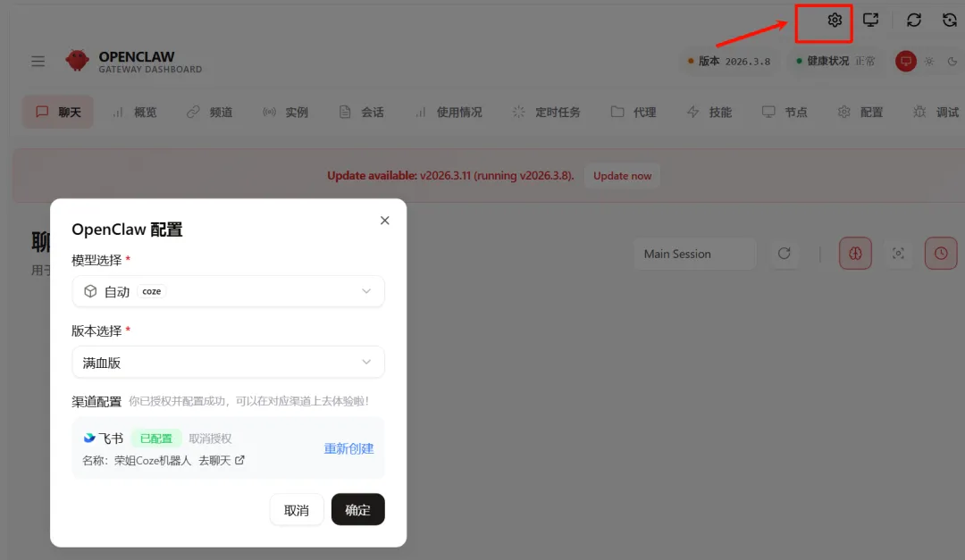Expand the 版本选择 满血版 dropdown
This screenshot has width=965, height=560.
click(229, 363)
